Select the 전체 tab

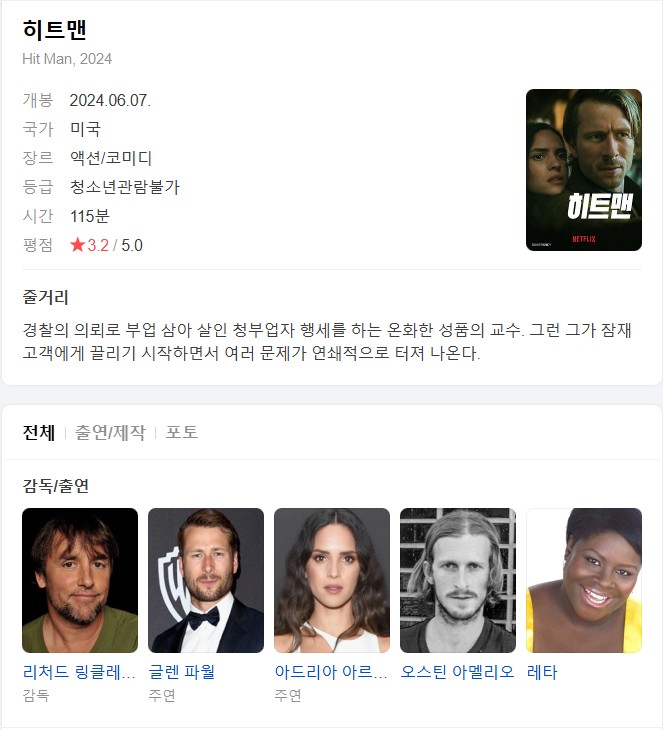[39, 433]
